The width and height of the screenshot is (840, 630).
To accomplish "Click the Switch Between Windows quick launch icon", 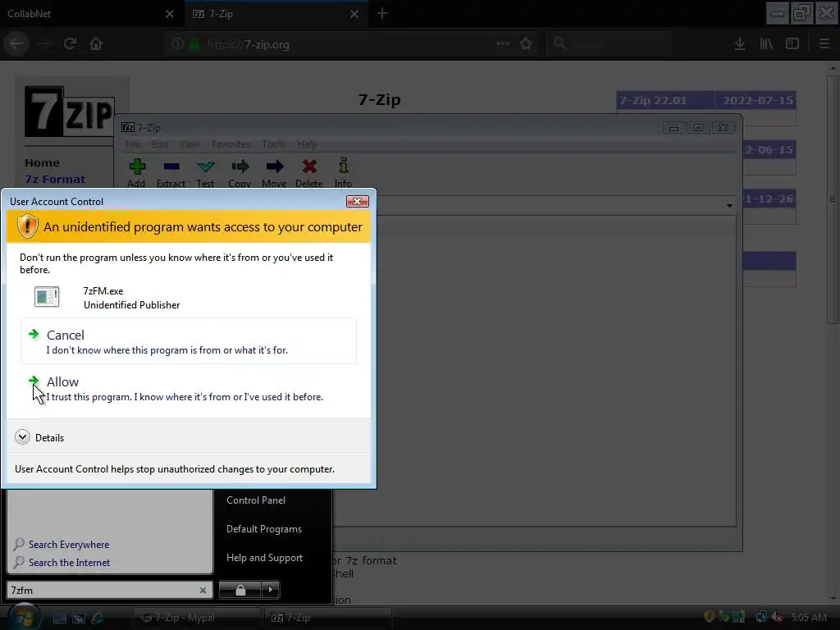I will [79, 618].
